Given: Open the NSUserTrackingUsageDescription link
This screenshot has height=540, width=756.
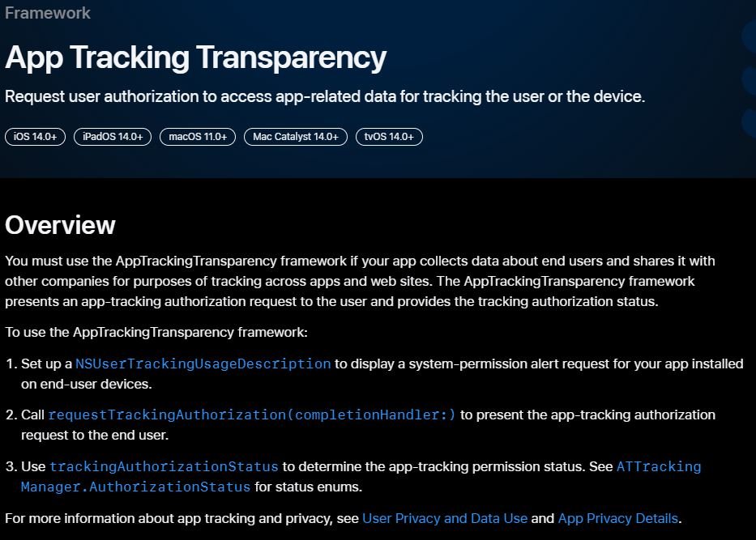Looking at the screenshot, I should (x=203, y=364).
